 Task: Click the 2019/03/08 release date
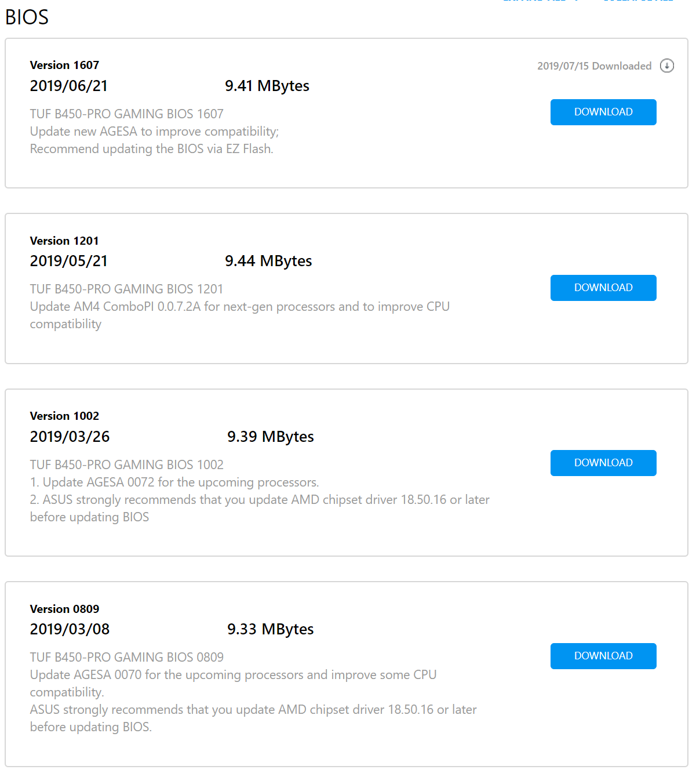[70, 629]
